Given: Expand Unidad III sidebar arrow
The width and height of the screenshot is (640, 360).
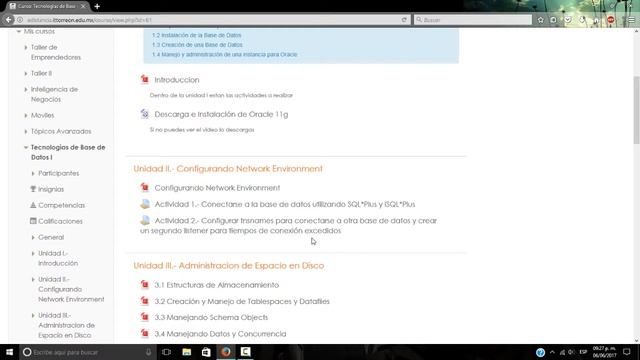Looking at the screenshot, I should tap(33, 316).
